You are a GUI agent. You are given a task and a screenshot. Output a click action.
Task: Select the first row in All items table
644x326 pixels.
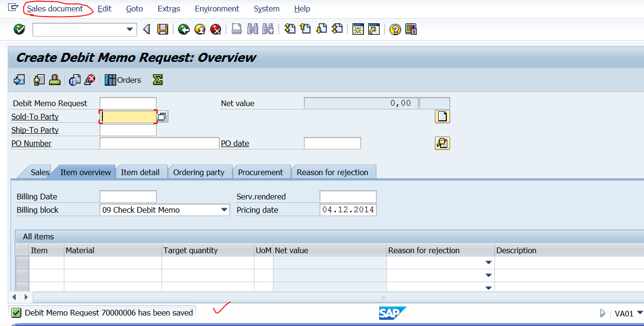point(22,263)
